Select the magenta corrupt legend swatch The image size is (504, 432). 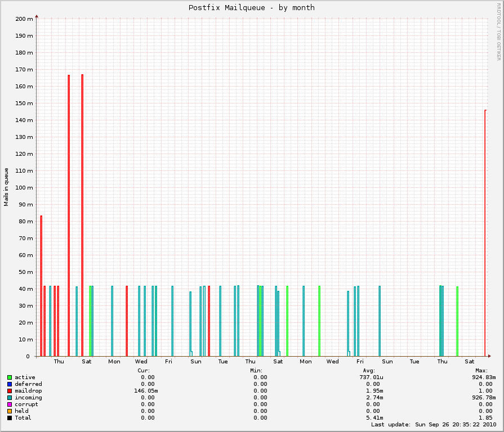pyautogui.click(x=10, y=404)
